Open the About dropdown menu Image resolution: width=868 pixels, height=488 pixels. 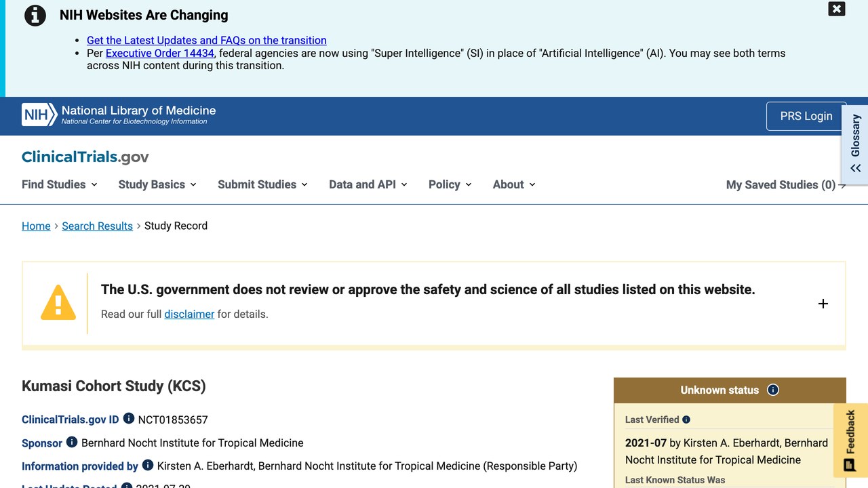pos(514,184)
